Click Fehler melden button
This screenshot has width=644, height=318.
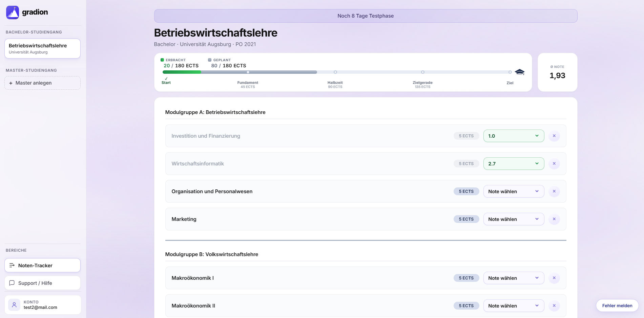point(617,305)
